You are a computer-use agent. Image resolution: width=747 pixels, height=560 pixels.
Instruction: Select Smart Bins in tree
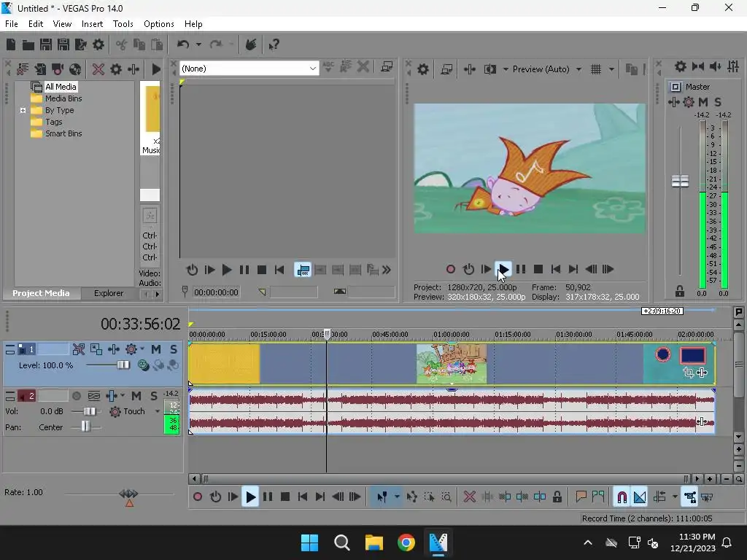point(63,134)
